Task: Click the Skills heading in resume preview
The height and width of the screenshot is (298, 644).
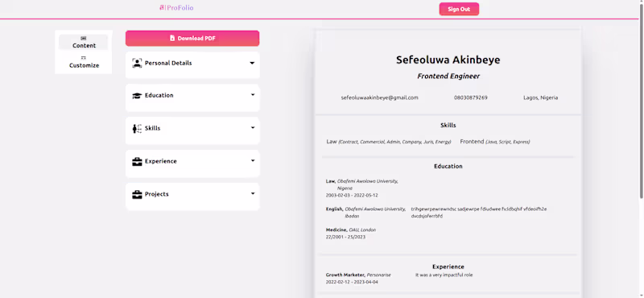Action: point(448,126)
